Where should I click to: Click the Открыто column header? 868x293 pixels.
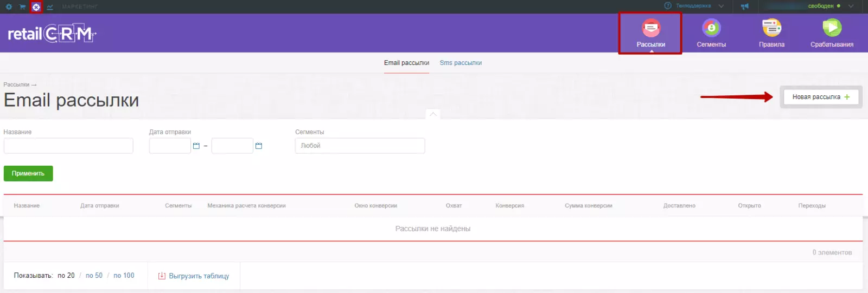(x=749, y=206)
